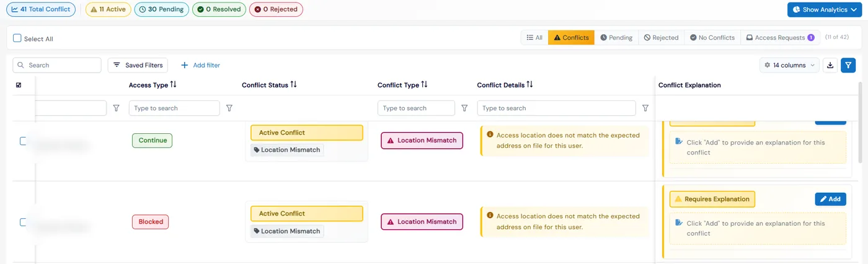868x264 pixels.
Task: Click the Access Type search box
Action: (174, 108)
